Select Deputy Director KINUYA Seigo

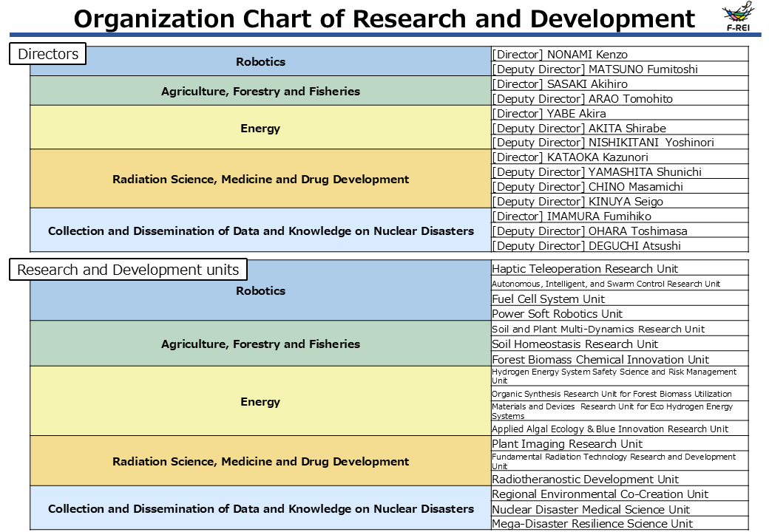(577, 202)
